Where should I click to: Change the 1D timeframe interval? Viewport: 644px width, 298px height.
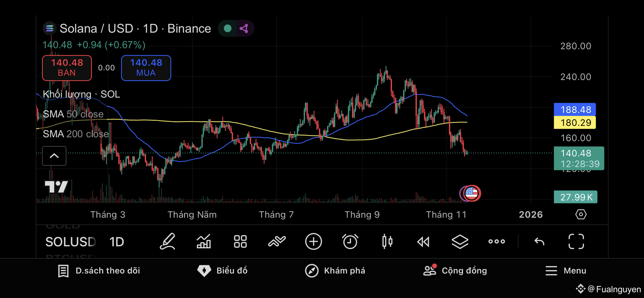pos(116,242)
